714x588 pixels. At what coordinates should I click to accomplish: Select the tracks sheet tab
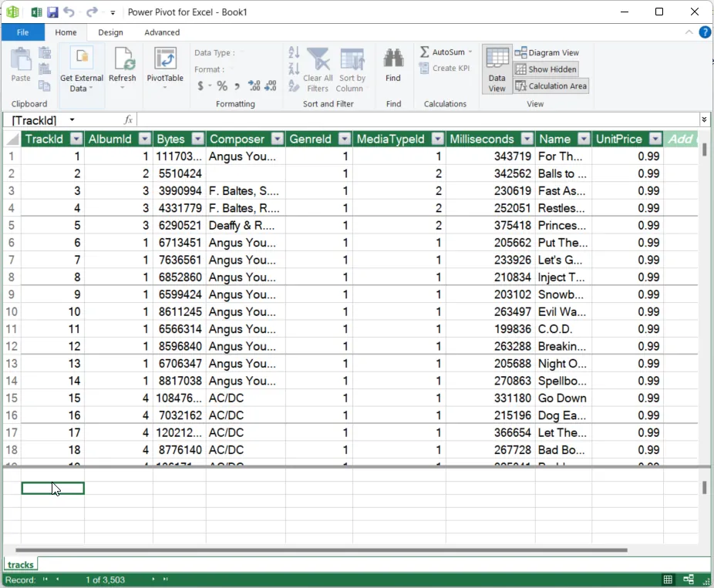coord(21,564)
